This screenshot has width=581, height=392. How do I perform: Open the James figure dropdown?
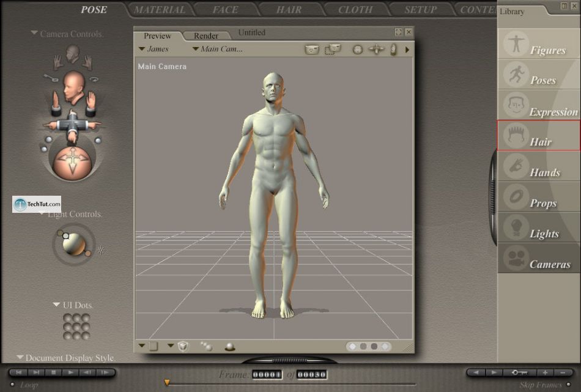154,49
